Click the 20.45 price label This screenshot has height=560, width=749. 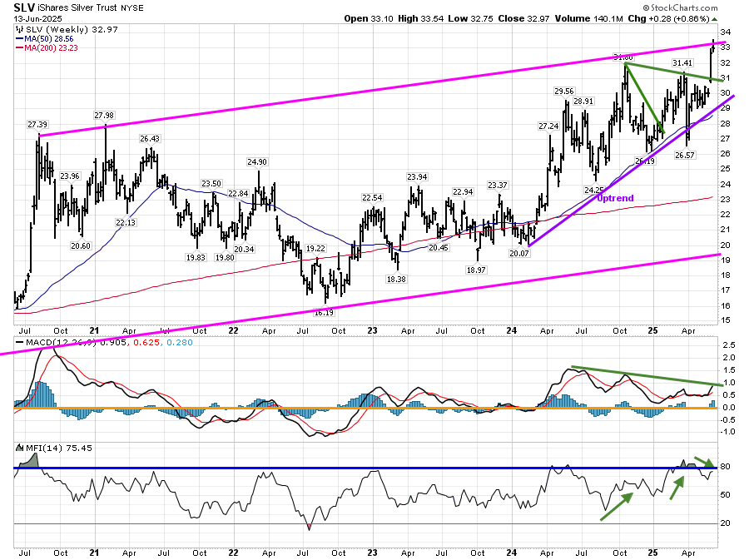click(438, 247)
